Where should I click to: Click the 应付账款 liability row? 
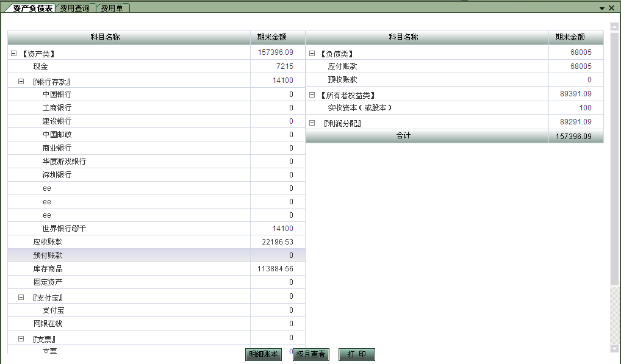(342, 66)
